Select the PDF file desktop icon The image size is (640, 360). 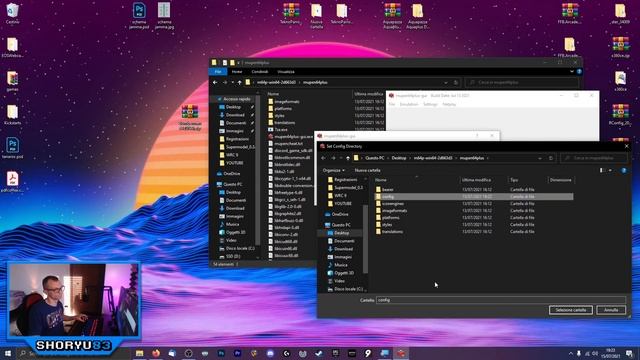coord(12,182)
